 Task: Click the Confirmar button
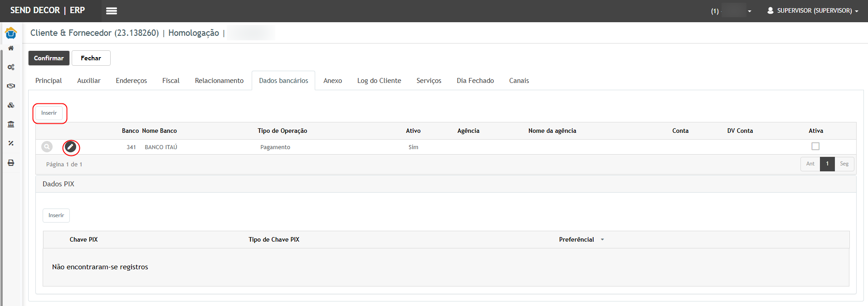click(49, 58)
